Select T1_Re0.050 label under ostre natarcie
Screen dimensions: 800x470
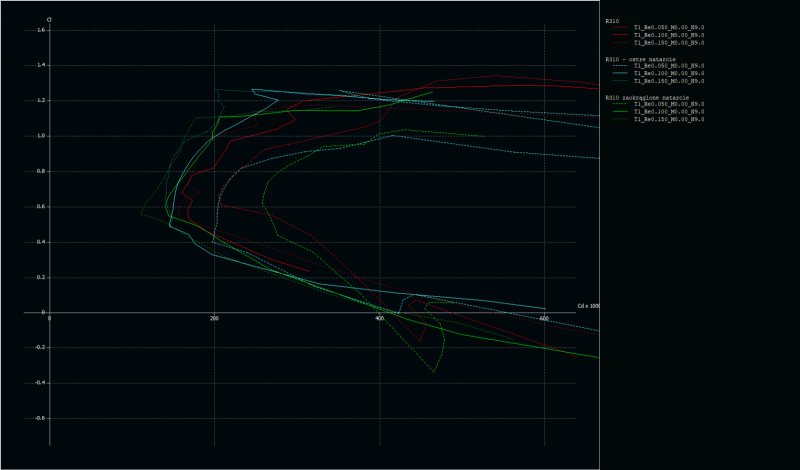point(669,66)
